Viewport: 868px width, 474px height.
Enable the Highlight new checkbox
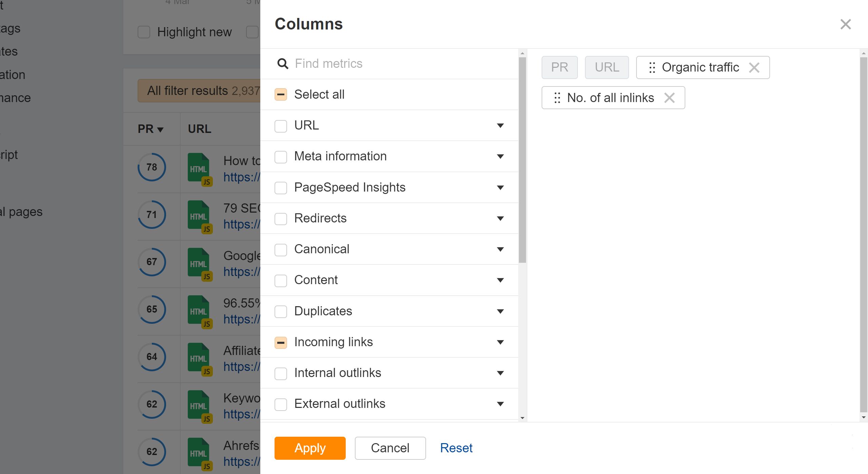[144, 32]
